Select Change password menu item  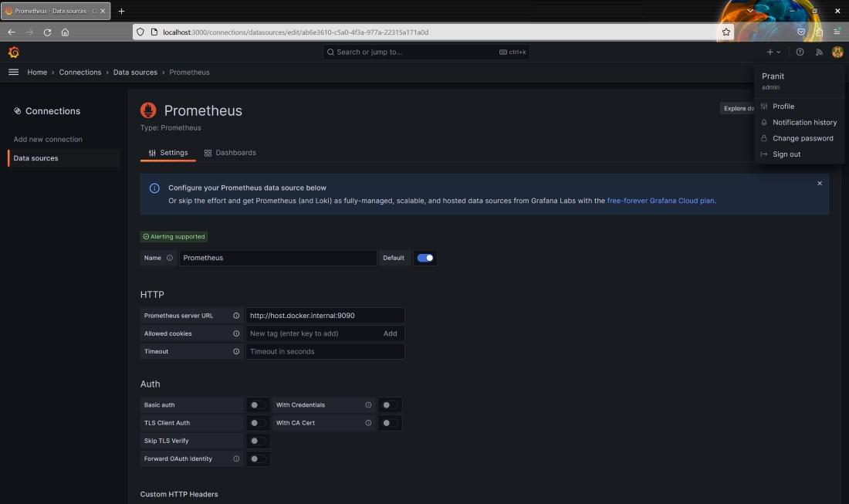tap(799, 138)
